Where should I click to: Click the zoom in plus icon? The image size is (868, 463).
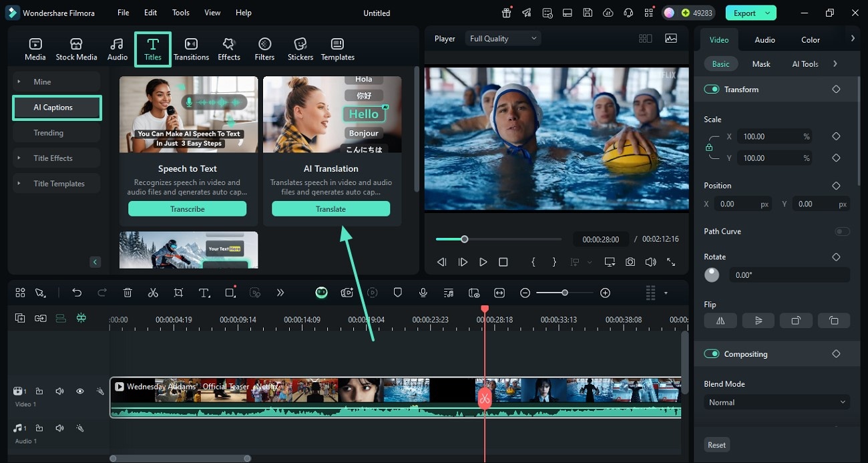pos(605,293)
